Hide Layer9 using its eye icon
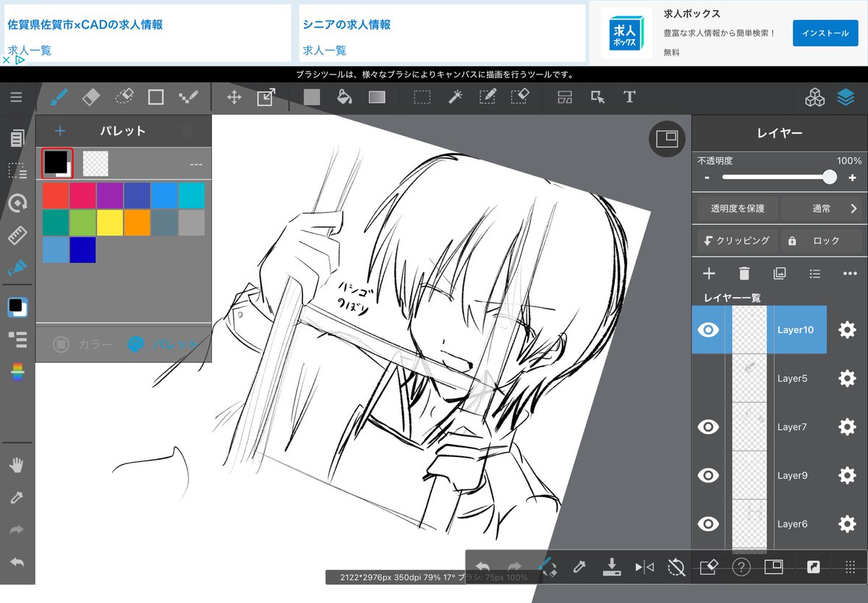The width and height of the screenshot is (868, 603). [x=708, y=475]
